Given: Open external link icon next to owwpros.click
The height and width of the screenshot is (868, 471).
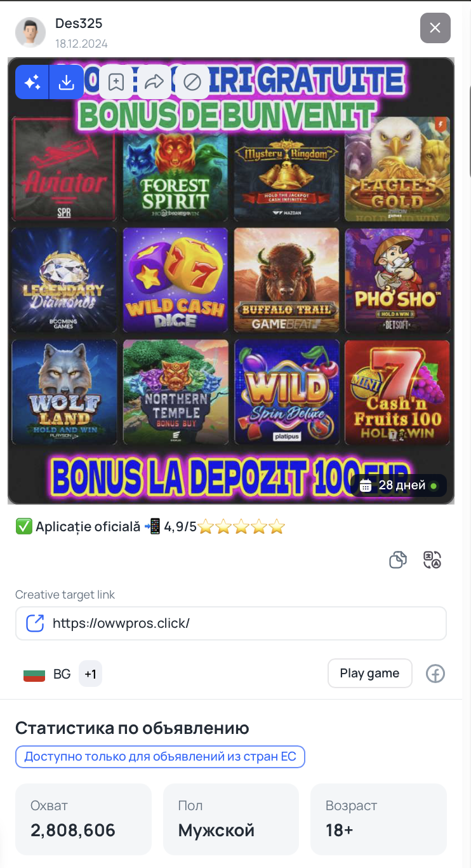Looking at the screenshot, I should (35, 623).
